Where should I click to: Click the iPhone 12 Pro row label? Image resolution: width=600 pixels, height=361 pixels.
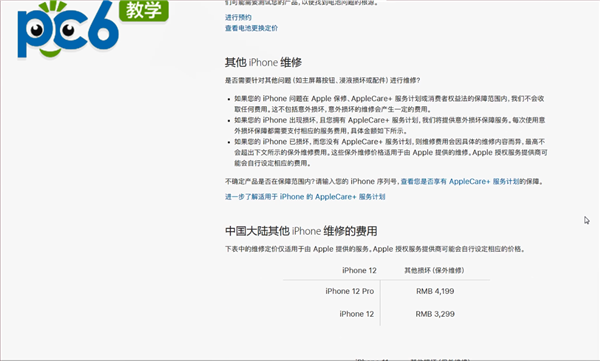[x=350, y=291]
